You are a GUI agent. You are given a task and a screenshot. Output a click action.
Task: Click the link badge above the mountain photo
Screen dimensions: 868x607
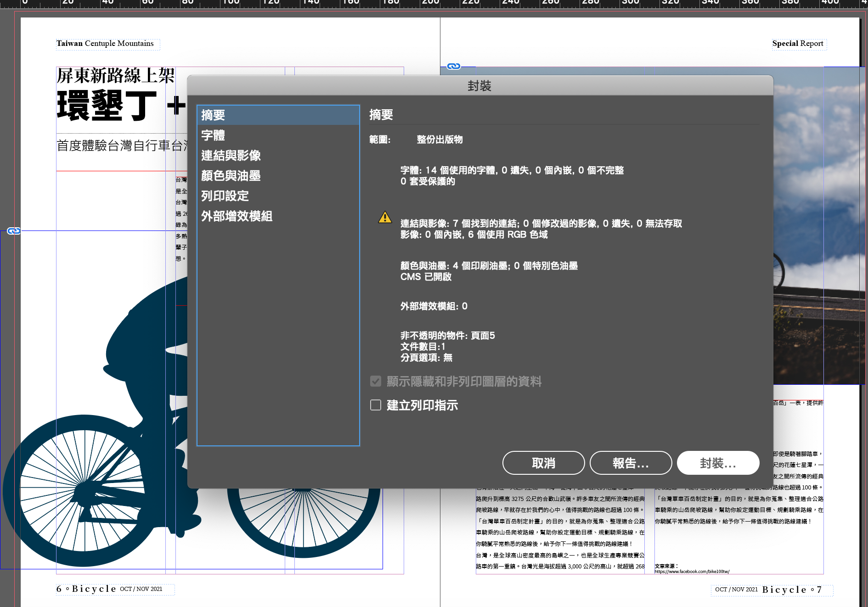(x=453, y=67)
